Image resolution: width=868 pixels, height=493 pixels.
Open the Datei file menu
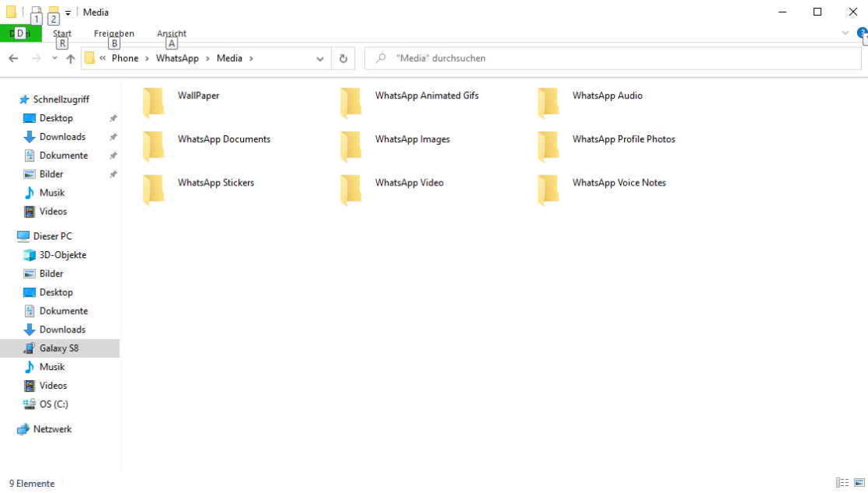point(20,33)
